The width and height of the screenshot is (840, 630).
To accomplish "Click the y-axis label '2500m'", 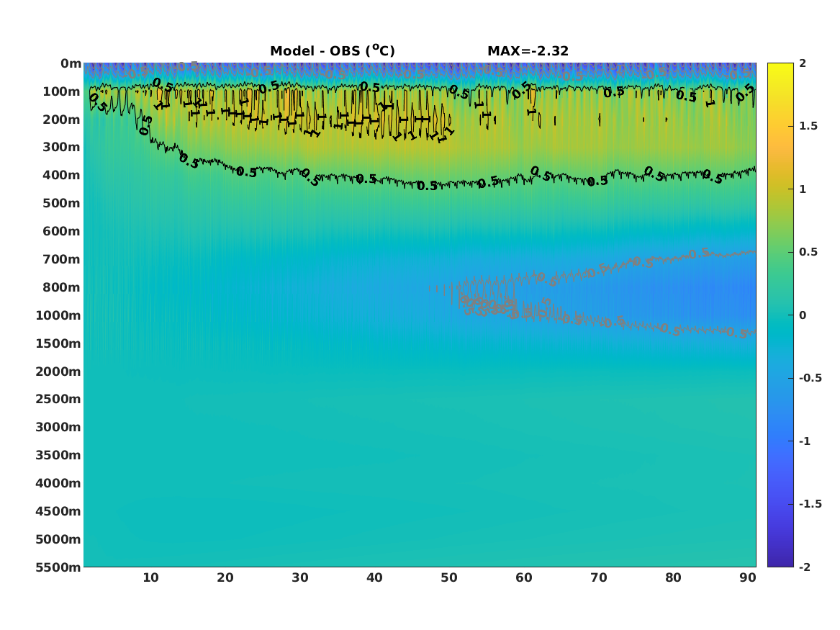I will [58, 399].
